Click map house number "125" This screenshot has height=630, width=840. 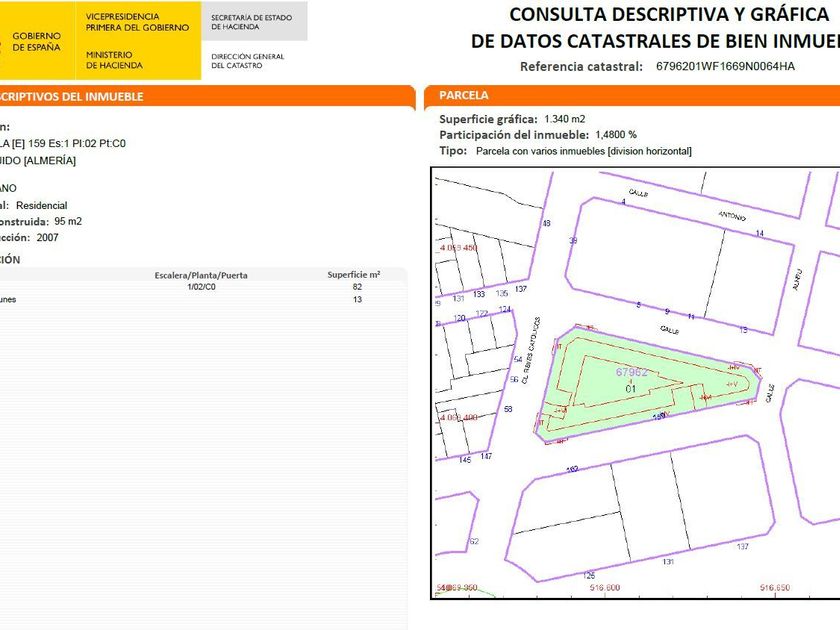point(589,575)
